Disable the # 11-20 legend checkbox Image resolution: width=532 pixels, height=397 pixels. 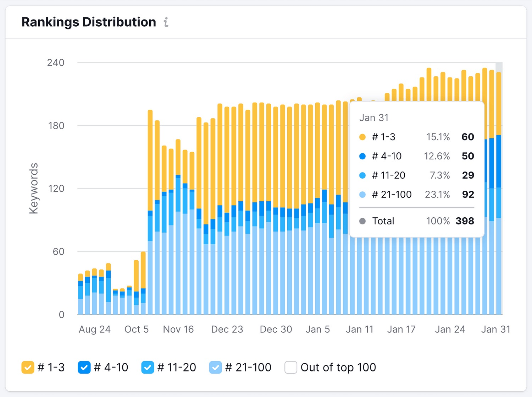(x=148, y=367)
